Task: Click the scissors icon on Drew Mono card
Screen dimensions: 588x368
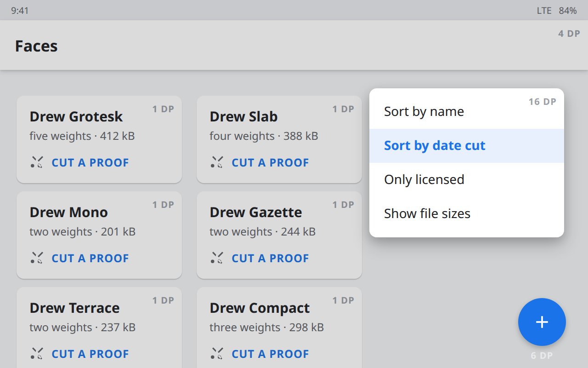Action: pyautogui.click(x=37, y=258)
